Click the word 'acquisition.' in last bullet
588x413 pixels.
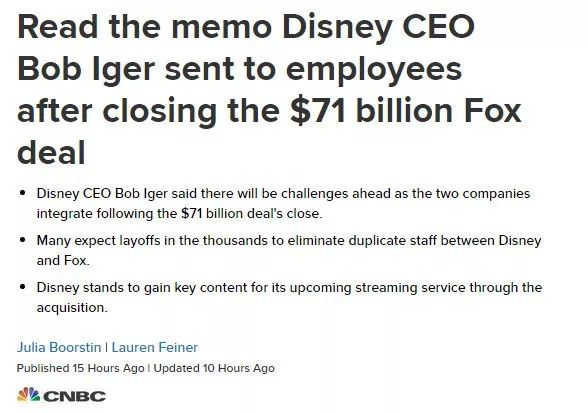(72, 308)
